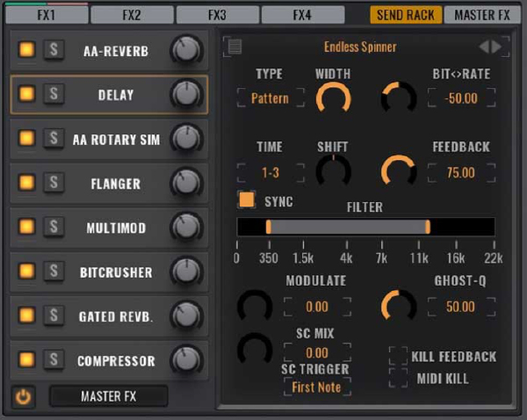Switch to the FX4 tab

302,15
